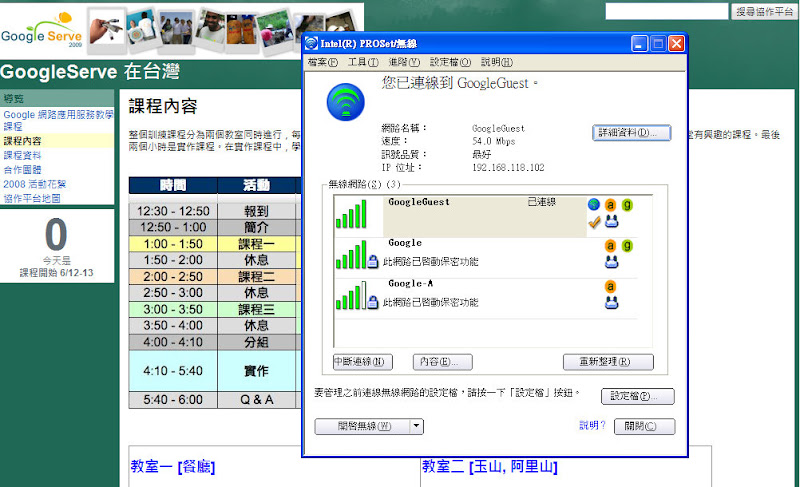
Task: Click the lock icon on Google network row
Action: [373, 262]
